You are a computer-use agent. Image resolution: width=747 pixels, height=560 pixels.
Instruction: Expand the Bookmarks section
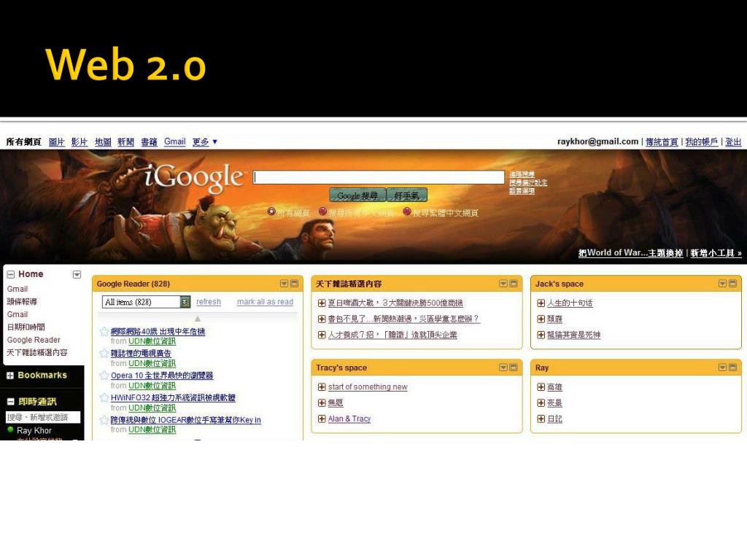pos(10,376)
